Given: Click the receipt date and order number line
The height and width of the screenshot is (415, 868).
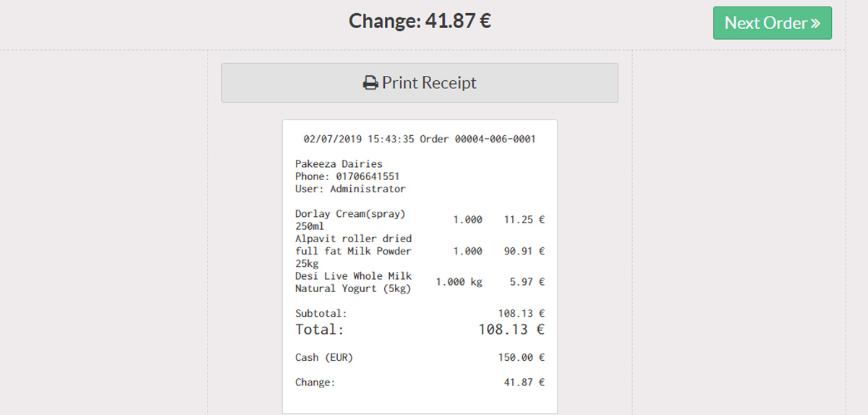Looking at the screenshot, I should tap(420, 139).
